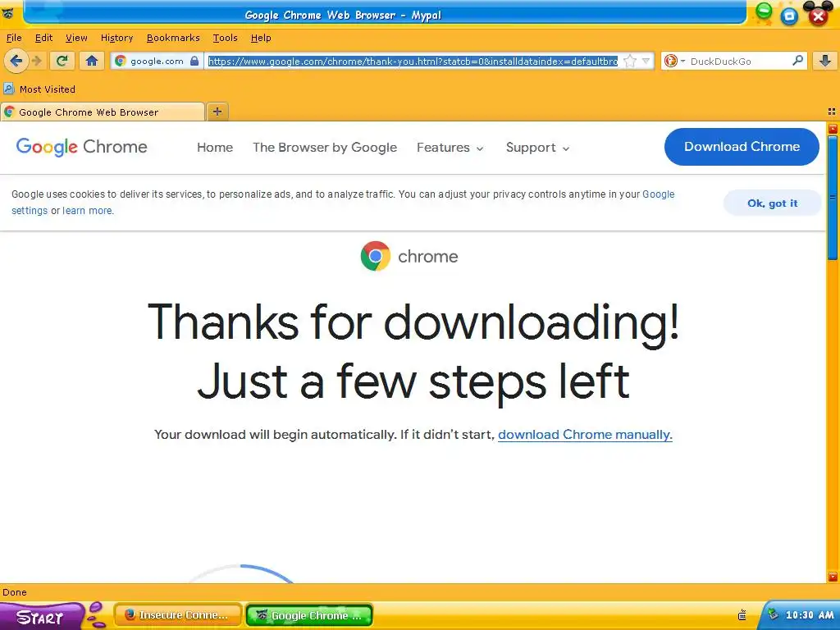Screen dimensions: 840x630
Task: Click the Download Chrome button
Action: point(742,146)
